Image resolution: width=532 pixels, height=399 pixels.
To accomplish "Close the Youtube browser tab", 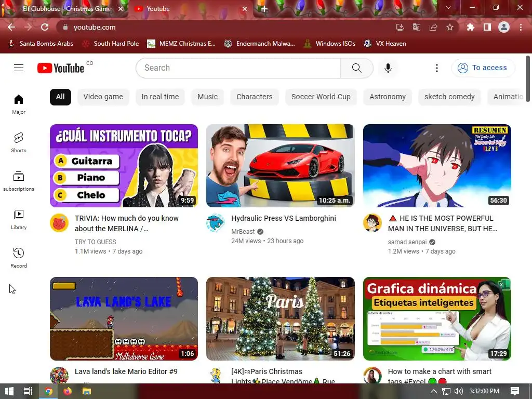I will 245,9.
